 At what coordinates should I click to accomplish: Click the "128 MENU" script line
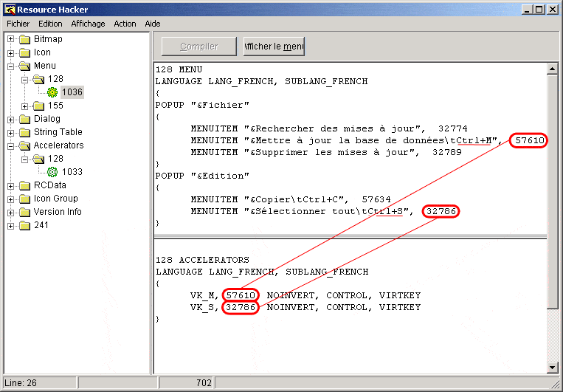coord(179,69)
